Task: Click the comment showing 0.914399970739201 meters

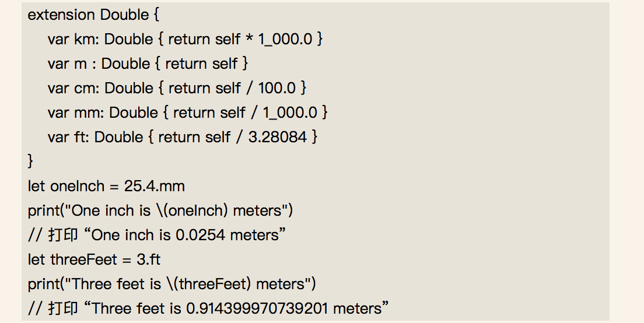Action: (x=208, y=308)
